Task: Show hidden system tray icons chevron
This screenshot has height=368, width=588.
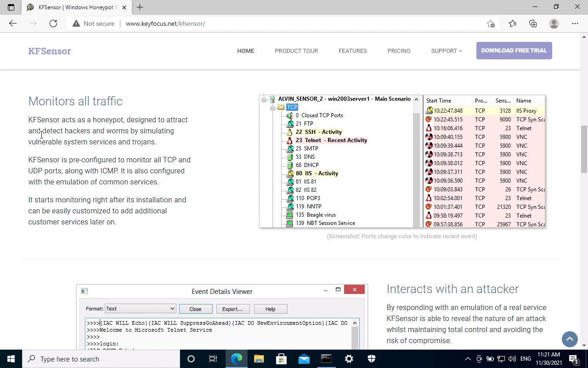Action: pos(468,359)
